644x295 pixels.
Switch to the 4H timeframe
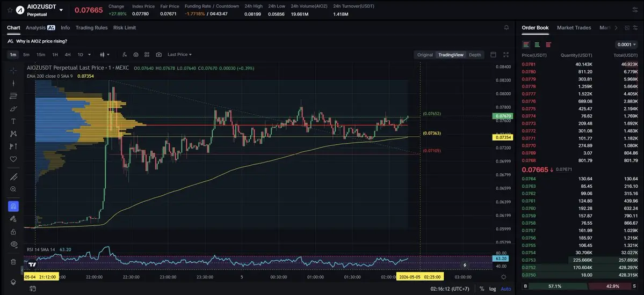tap(68, 55)
